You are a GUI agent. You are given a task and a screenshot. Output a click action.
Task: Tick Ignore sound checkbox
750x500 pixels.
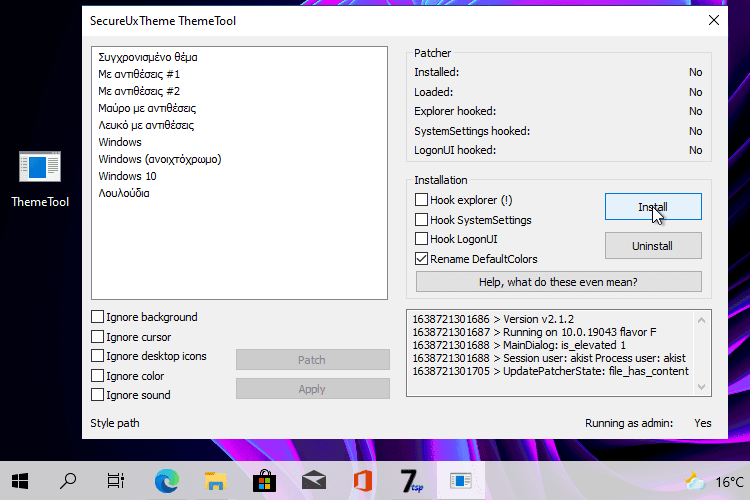pos(98,395)
